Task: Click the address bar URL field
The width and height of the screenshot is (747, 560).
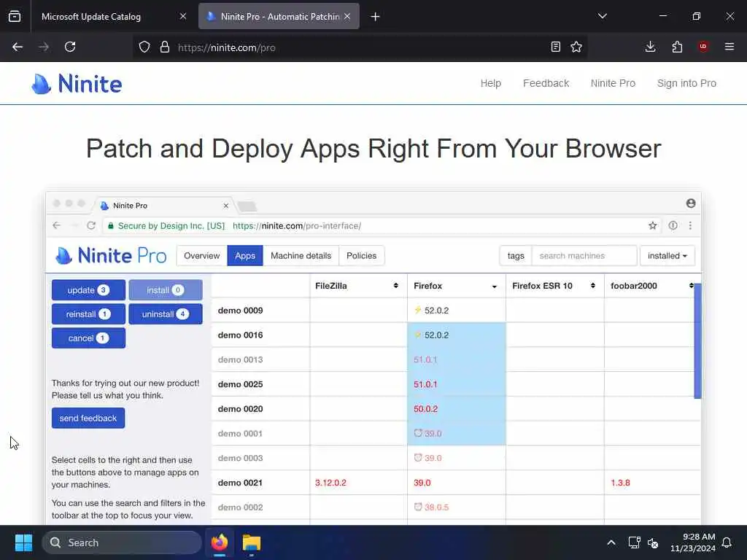Action: coord(362,47)
